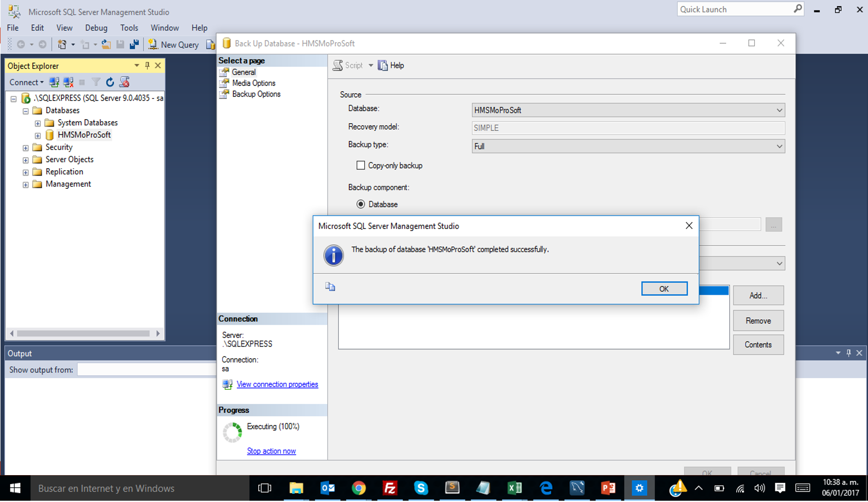Screen dimensions: 868x502
Task: Open Object Explorer window position menu
Action: pyautogui.click(x=136, y=65)
